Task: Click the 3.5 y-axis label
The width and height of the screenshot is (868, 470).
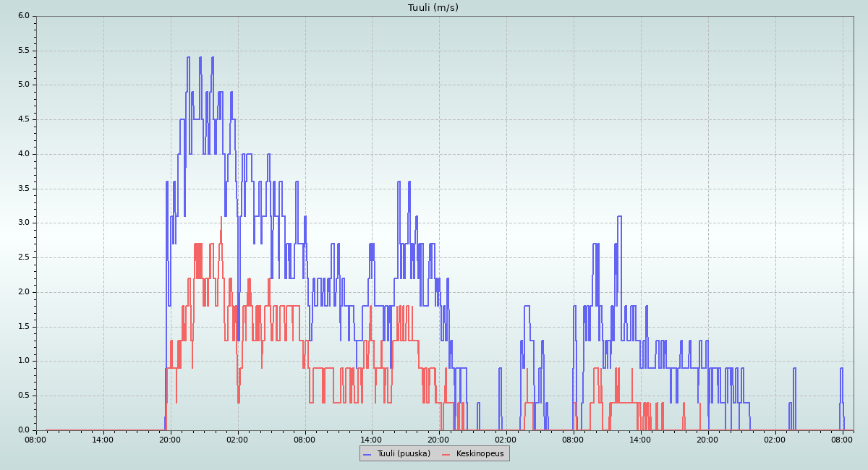Action: (x=23, y=188)
